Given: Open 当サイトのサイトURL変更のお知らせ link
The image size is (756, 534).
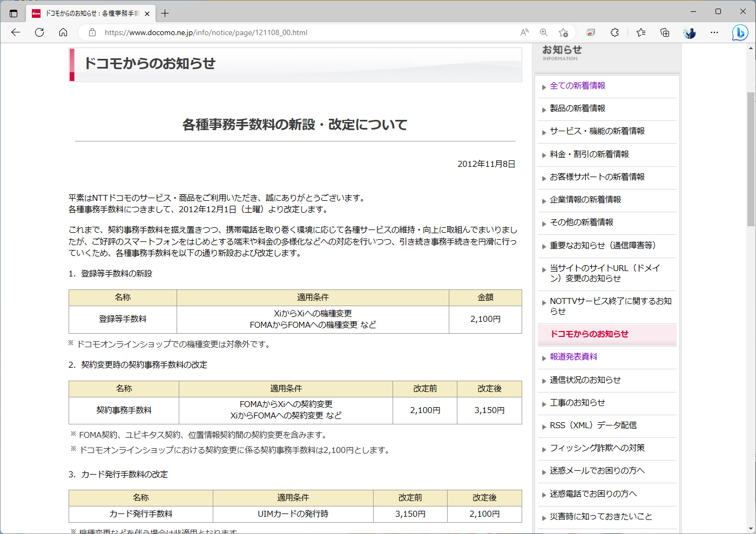Looking at the screenshot, I should [x=605, y=273].
